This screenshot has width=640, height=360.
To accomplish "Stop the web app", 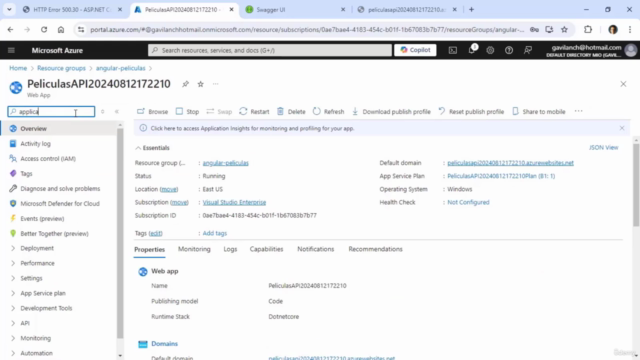I will click(187, 111).
